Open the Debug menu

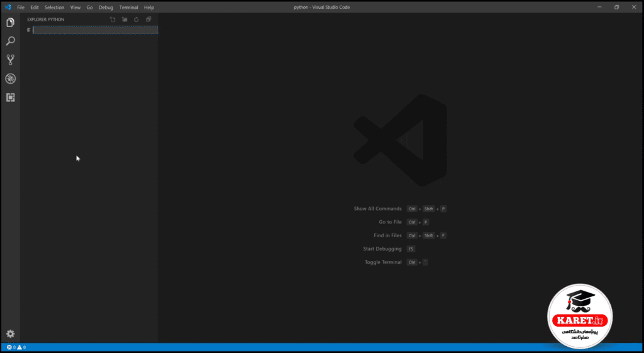tap(106, 8)
